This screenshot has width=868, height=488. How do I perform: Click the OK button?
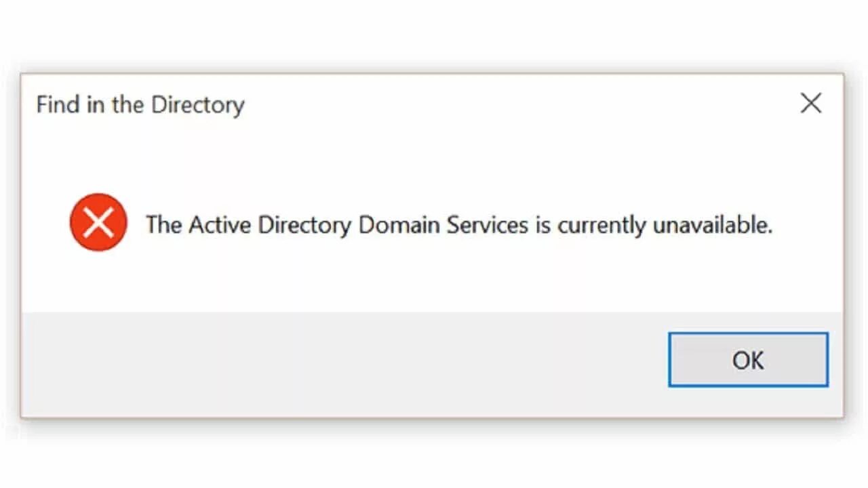(x=748, y=360)
